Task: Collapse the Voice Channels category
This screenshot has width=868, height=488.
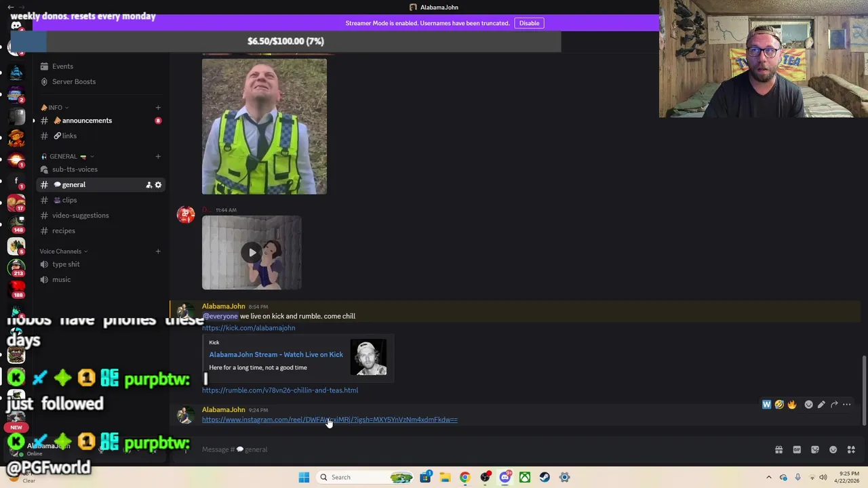Action: (x=63, y=251)
